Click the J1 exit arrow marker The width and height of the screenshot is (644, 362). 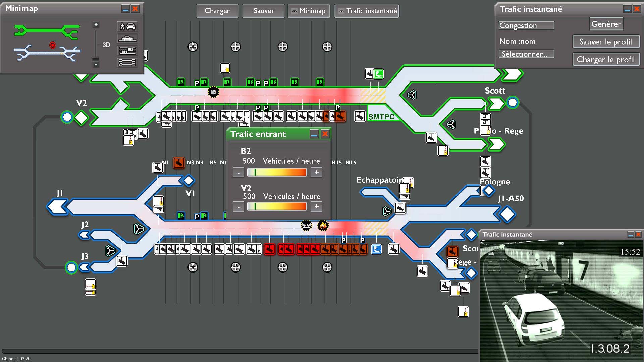58,207
